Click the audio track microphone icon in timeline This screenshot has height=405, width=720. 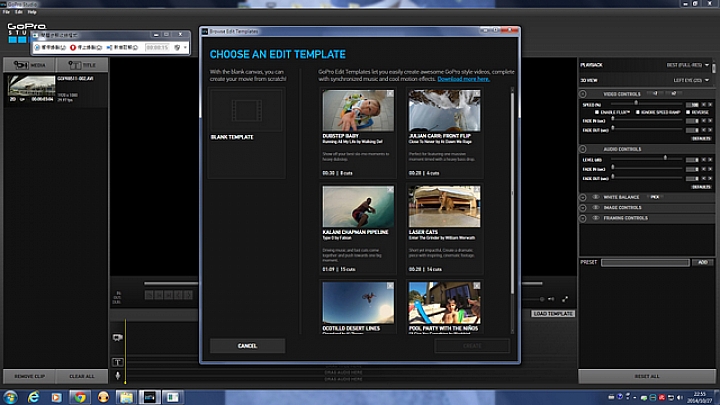click(118, 376)
